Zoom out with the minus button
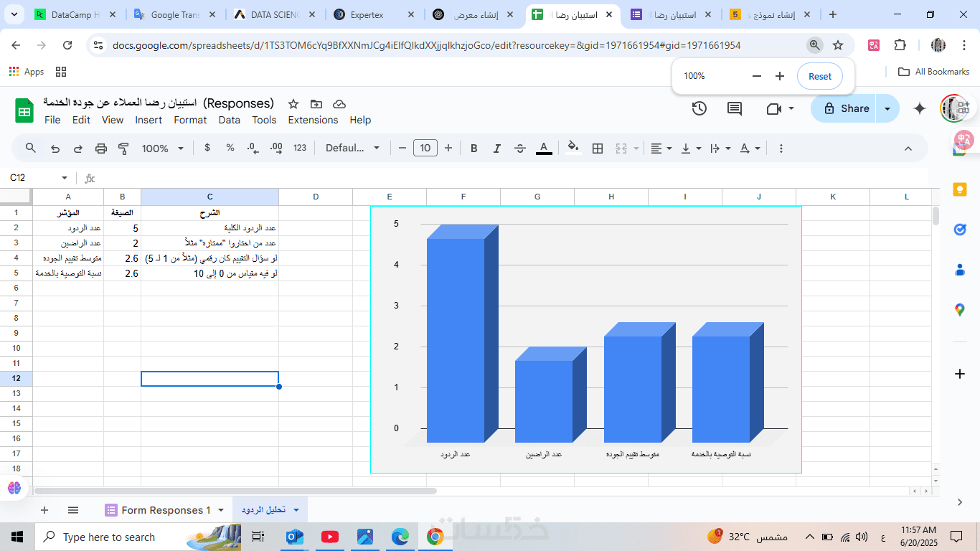 click(x=757, y=76)
